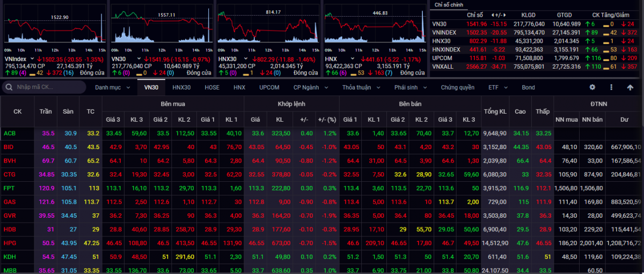
Task: Open the HPG stock symbol
Action: (x=10, y=243)
